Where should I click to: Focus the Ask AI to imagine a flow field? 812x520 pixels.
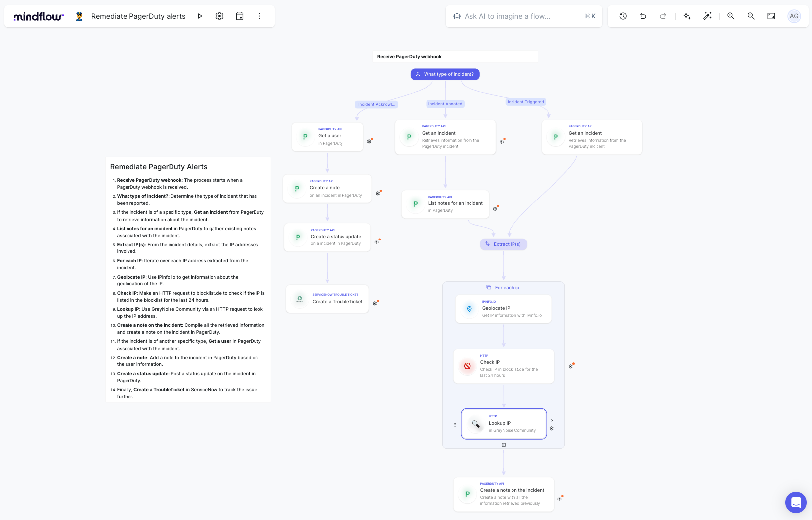(524, 16)
